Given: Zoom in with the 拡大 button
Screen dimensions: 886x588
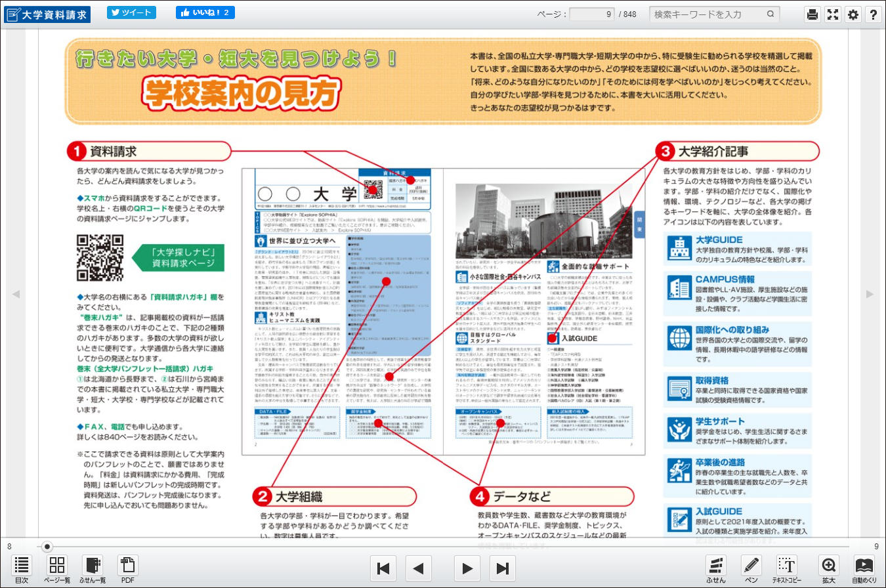Looking at the screenshot, I should click(x=829, y=569).
